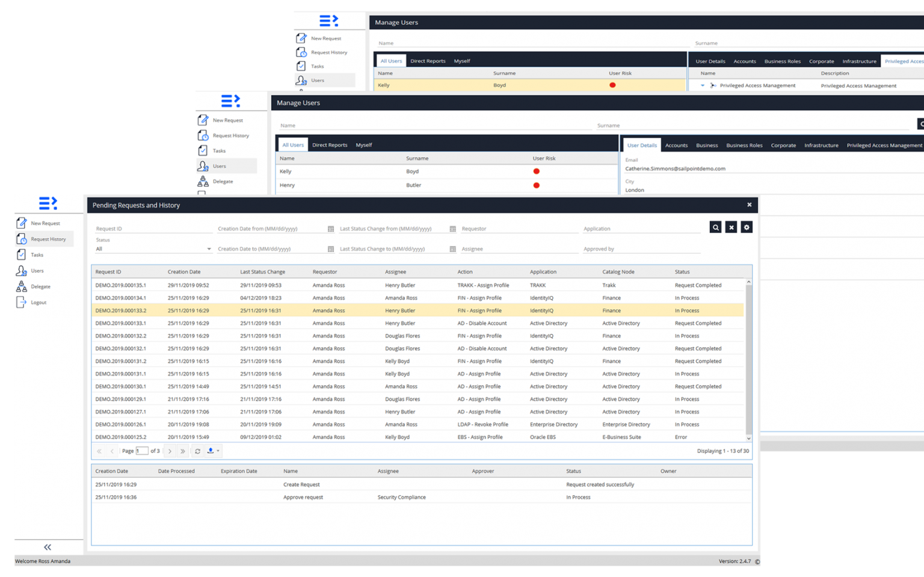Image resolution: width=924 pixels, height=577 pixels.
Task: Expand the Privileged Access Management node
Action: 703,85
